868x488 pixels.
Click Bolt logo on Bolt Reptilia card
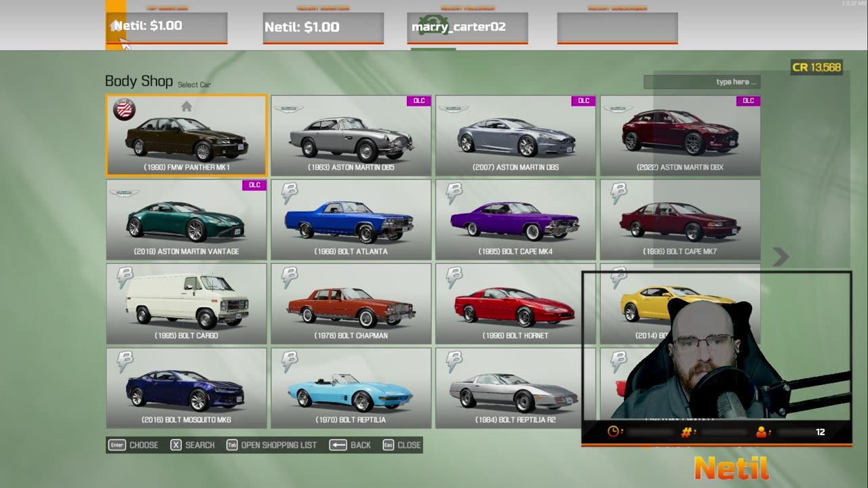(x=290, y=361)
